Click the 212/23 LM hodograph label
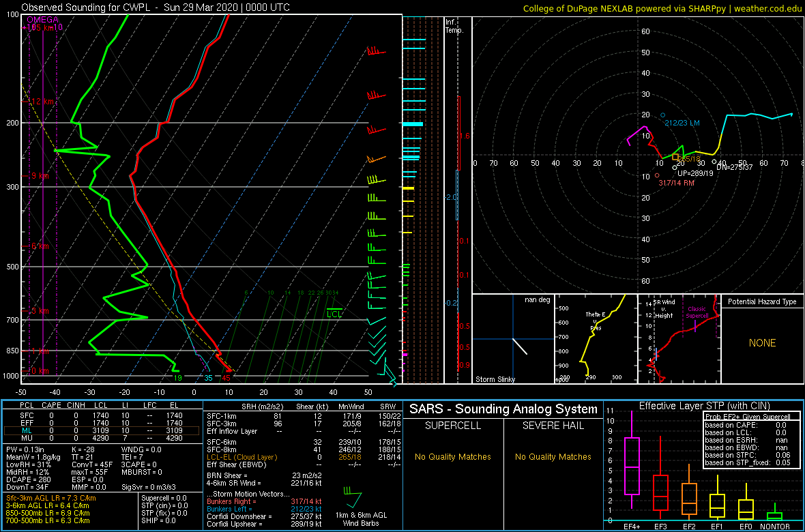 coord(684,123)
